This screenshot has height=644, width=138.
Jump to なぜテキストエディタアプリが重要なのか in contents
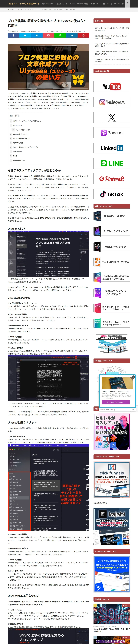click(27, 121)
